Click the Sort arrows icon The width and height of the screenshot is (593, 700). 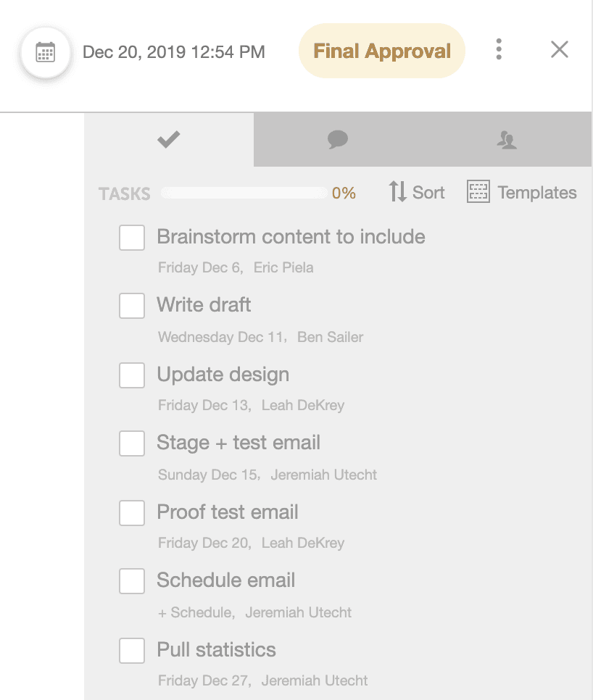[x=397, y=192]
